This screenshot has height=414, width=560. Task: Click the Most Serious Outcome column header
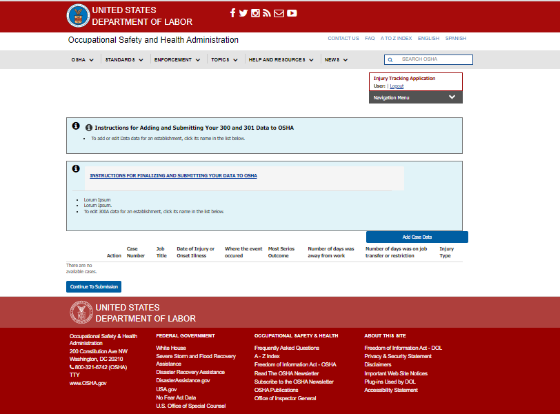click(x=281, y=252)
